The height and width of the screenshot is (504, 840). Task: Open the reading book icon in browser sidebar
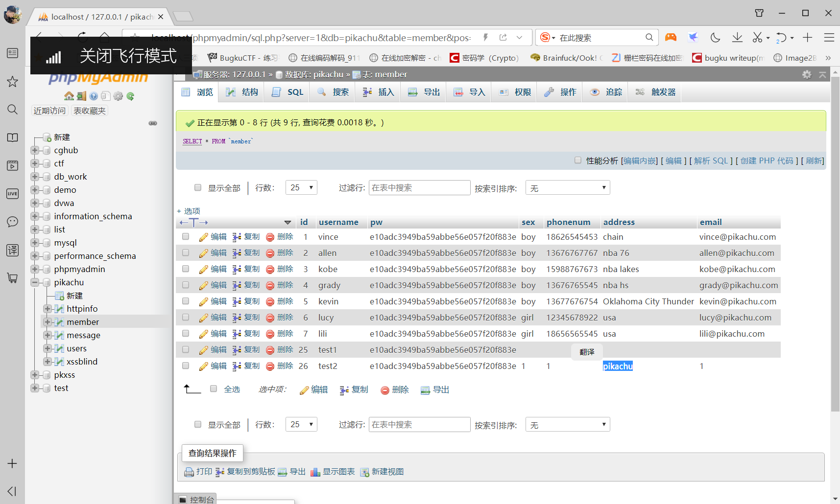(12, 137)
